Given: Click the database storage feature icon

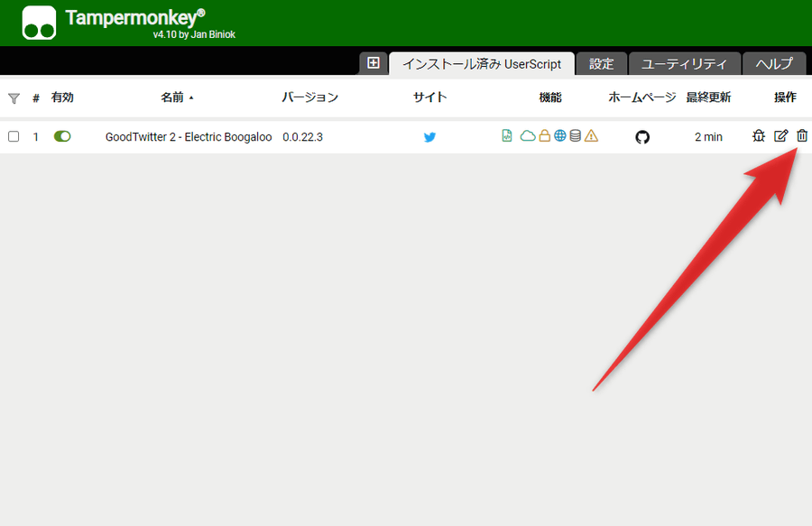Looking at the screenshot, I should (x=575, y=135).
